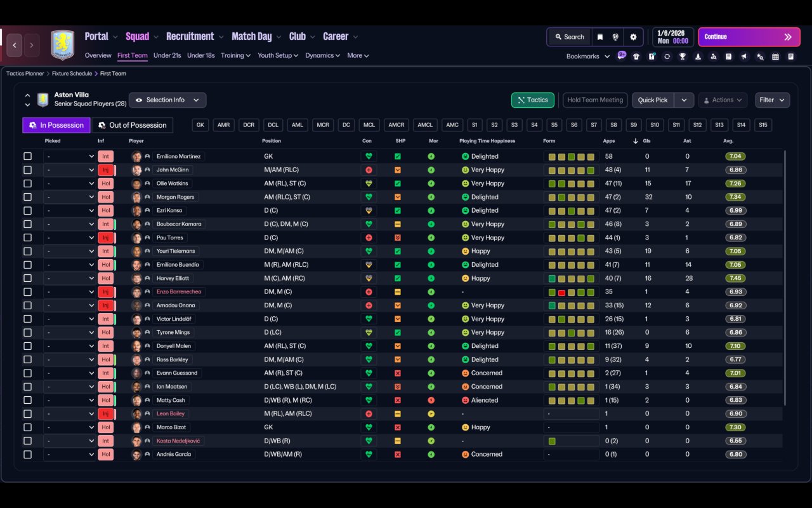Switch to Out of Possession view
812x508 pixels.
(133, 125)
